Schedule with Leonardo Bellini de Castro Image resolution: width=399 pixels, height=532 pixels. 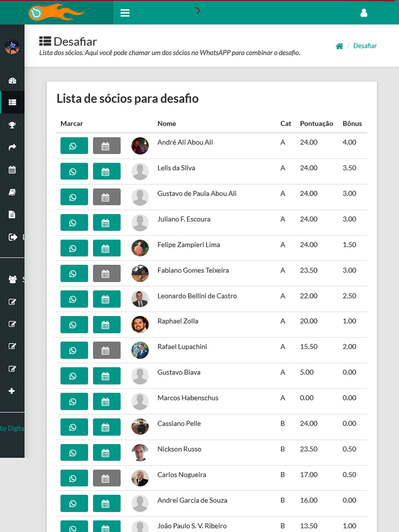[107, 299]
